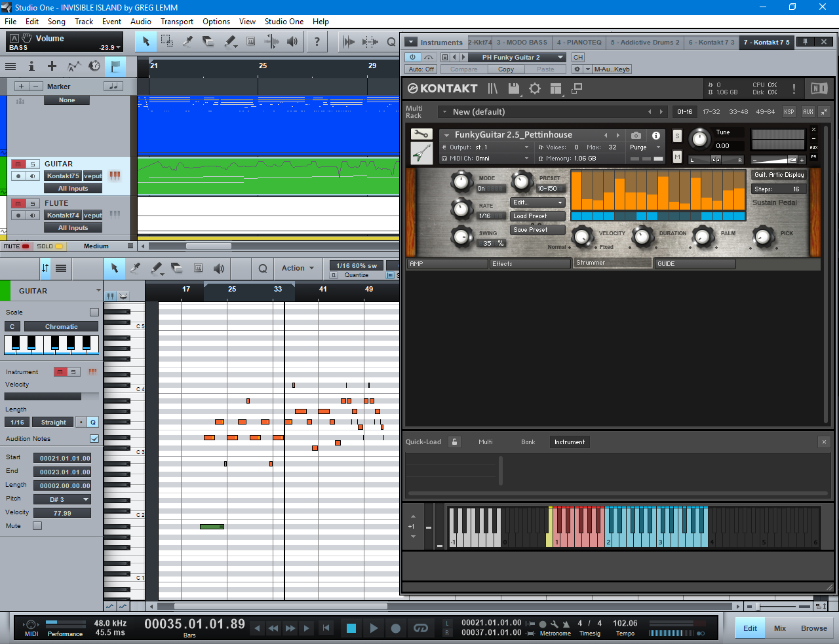The image size is (839, 644).
Task: Click the editor magnifier Q icon
Action: pos(262,268)
